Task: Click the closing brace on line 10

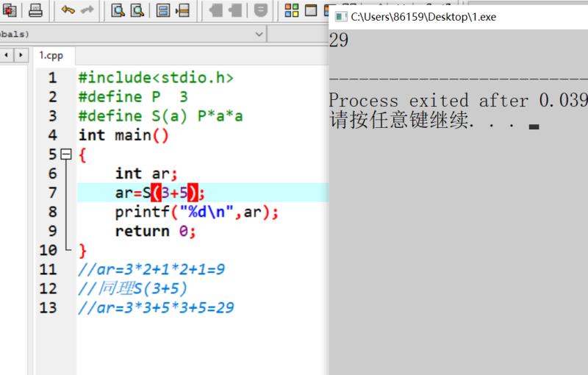Action: coord(82,251)
